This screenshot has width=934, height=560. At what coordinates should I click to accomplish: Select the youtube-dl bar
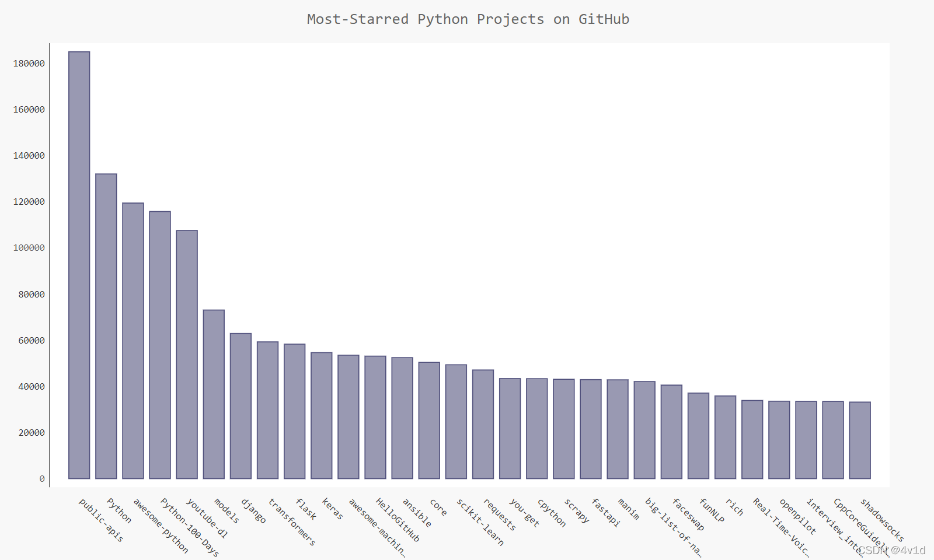pos(187,355)
